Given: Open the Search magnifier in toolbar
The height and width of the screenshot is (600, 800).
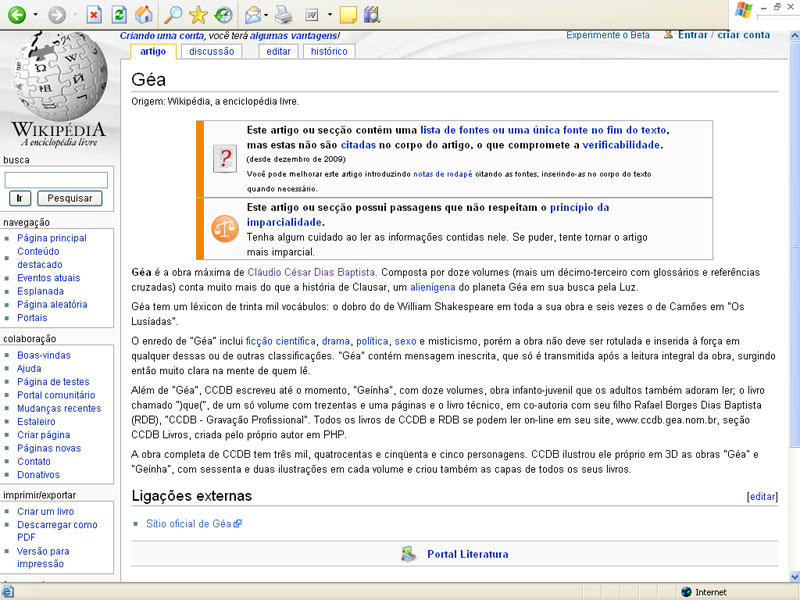Looking at the screenshot, I should point(173,15).
